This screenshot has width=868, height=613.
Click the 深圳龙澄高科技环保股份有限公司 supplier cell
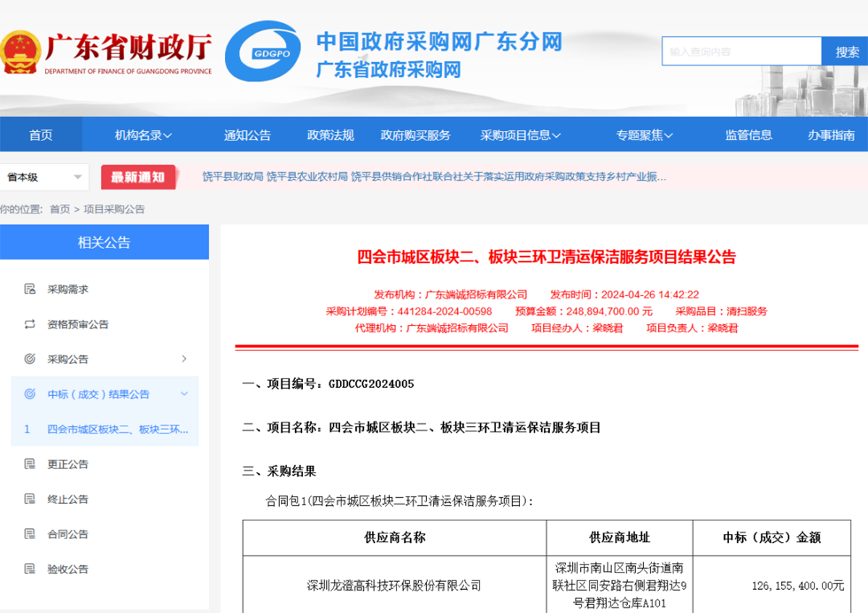click(394, 585)
